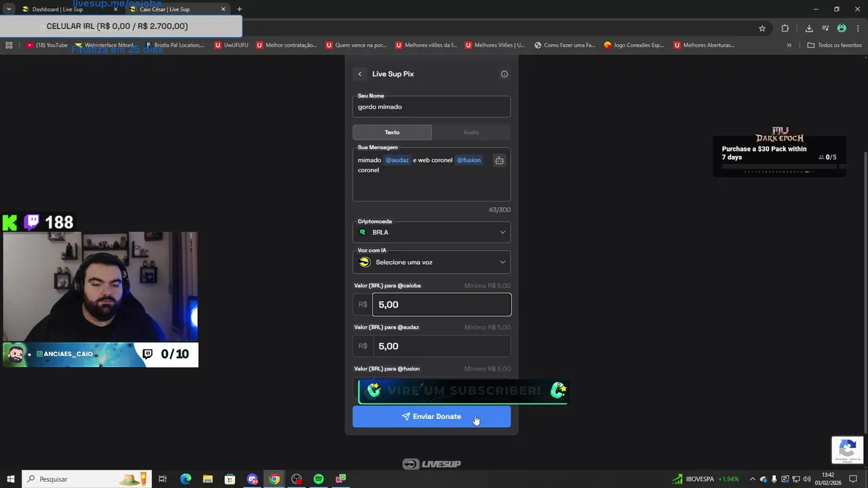Viewport: 868px width, 488px height.
Task: Open the Como Fazer uma Fa... bookmark
Action: click(x=565, y=45)
